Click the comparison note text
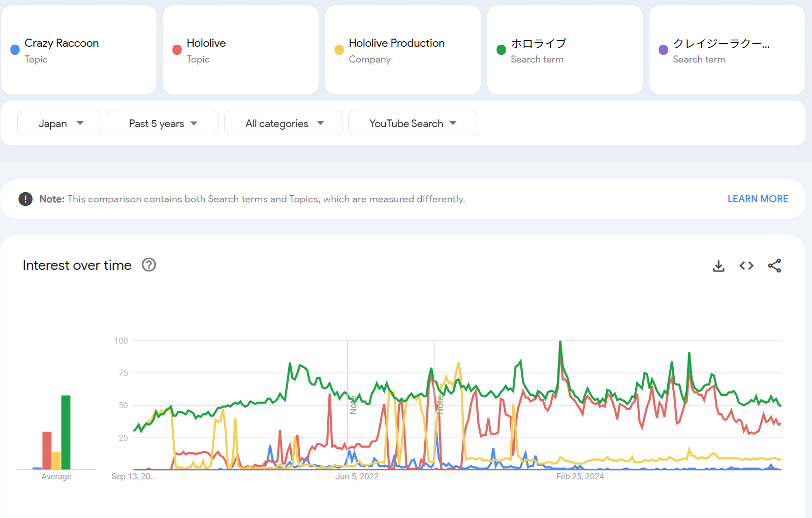Image resolution: width=812 pixels, height=518 pixels. point(252,199)
